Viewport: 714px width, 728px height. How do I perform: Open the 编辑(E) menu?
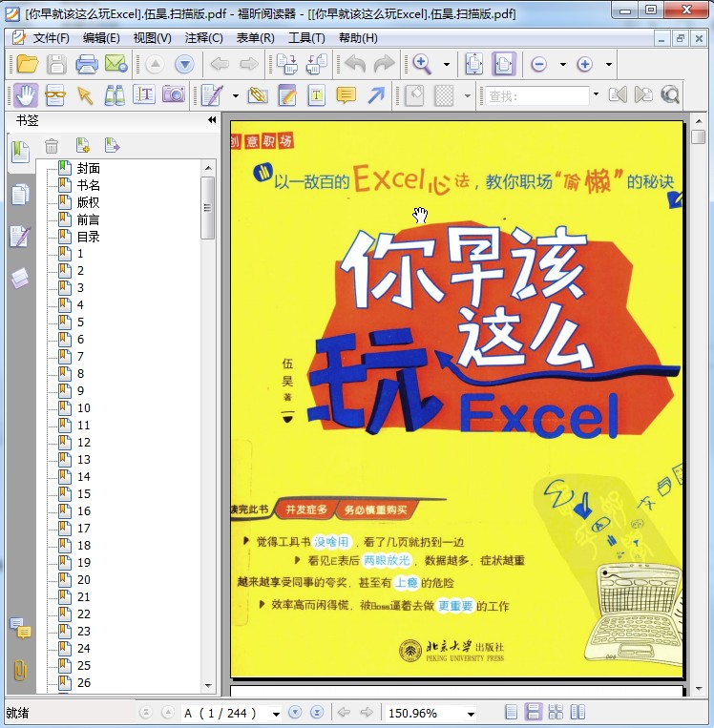click(x=101, y=37)
